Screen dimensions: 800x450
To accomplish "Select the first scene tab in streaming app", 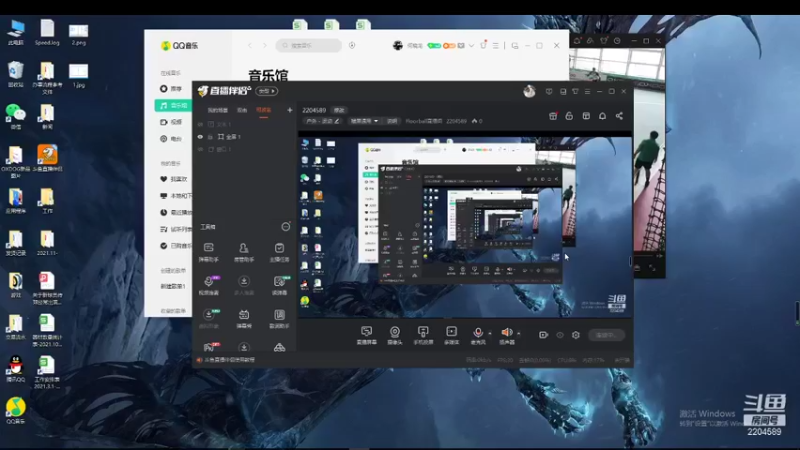I will pos(218,110).
